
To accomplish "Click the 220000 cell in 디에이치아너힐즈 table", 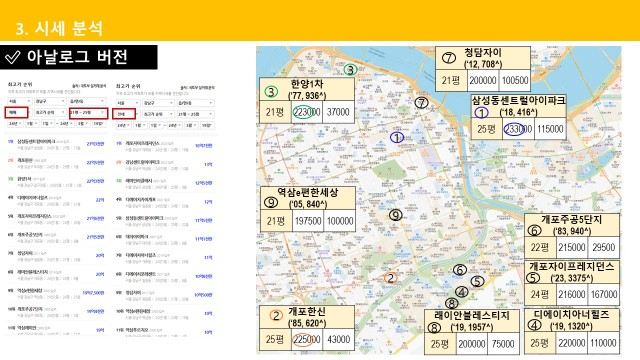I will point(571,343).
